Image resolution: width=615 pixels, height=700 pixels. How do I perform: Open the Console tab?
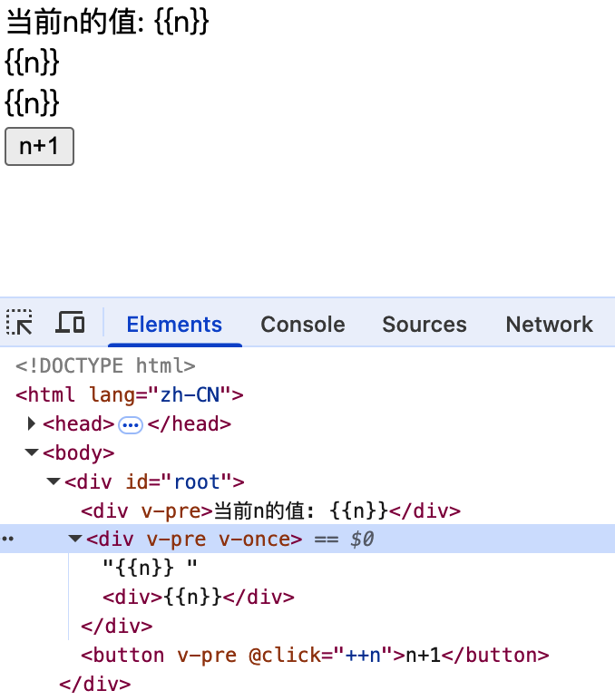pyautogui.click(x=303, y=324)
